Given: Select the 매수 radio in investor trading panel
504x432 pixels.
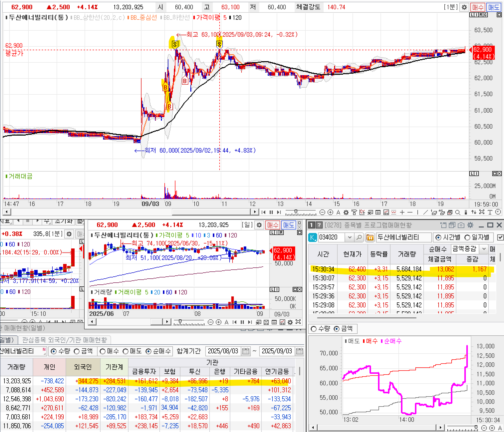Looking at the screenshot, I should [102, 351].
